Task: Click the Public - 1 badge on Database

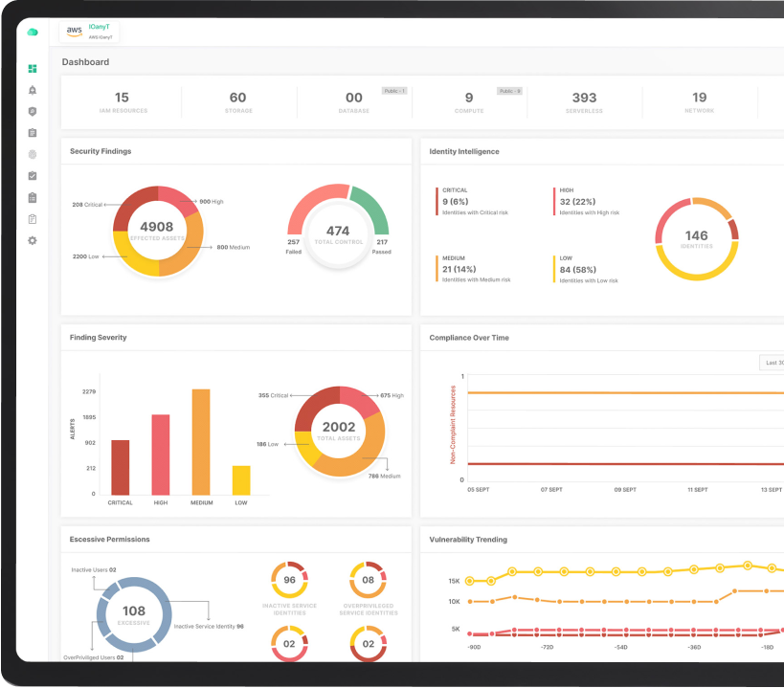Action: 394,91
